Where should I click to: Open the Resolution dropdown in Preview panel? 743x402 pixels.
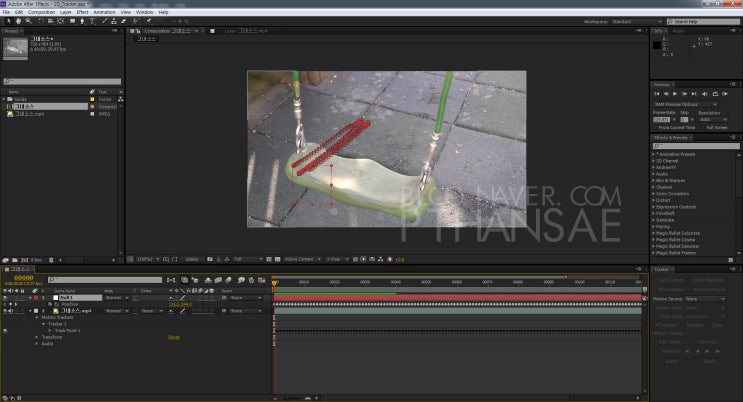[x=713, y=120]
